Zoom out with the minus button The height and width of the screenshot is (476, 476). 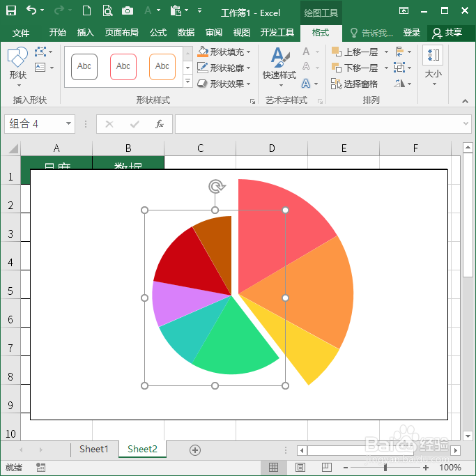[346, 468]
